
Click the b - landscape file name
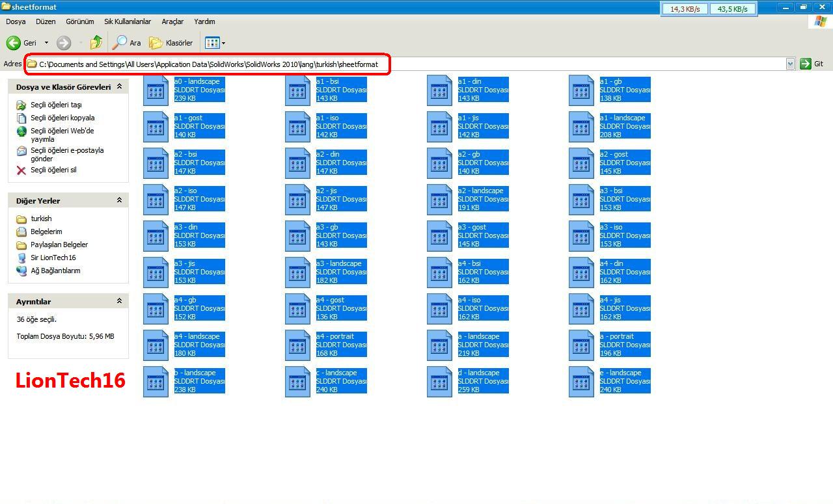(195, 373)
